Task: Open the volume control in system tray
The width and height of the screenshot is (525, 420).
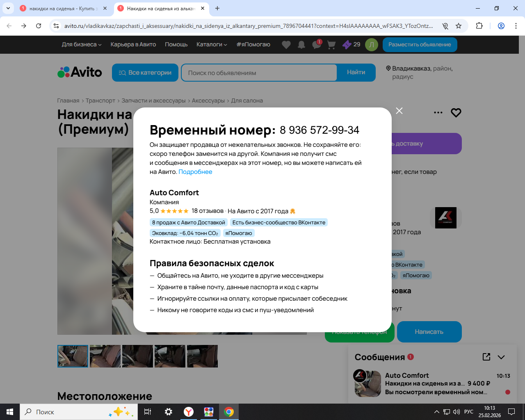Action: point(457,412)
